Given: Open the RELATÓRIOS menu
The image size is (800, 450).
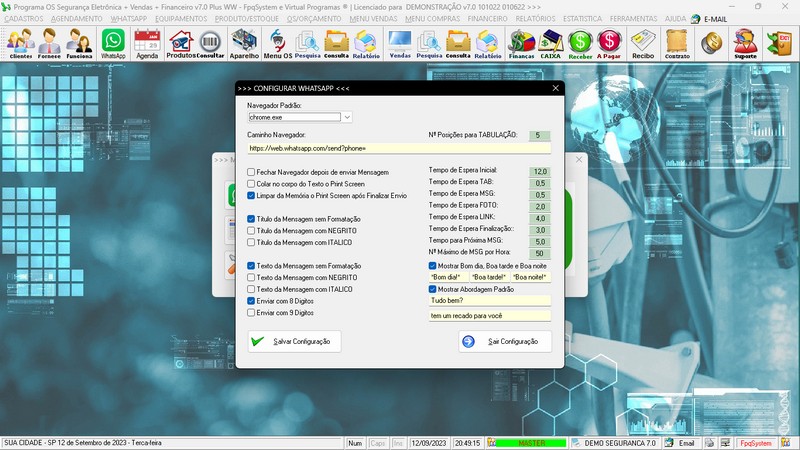Looking at the screenshot, I should (535, 19).
